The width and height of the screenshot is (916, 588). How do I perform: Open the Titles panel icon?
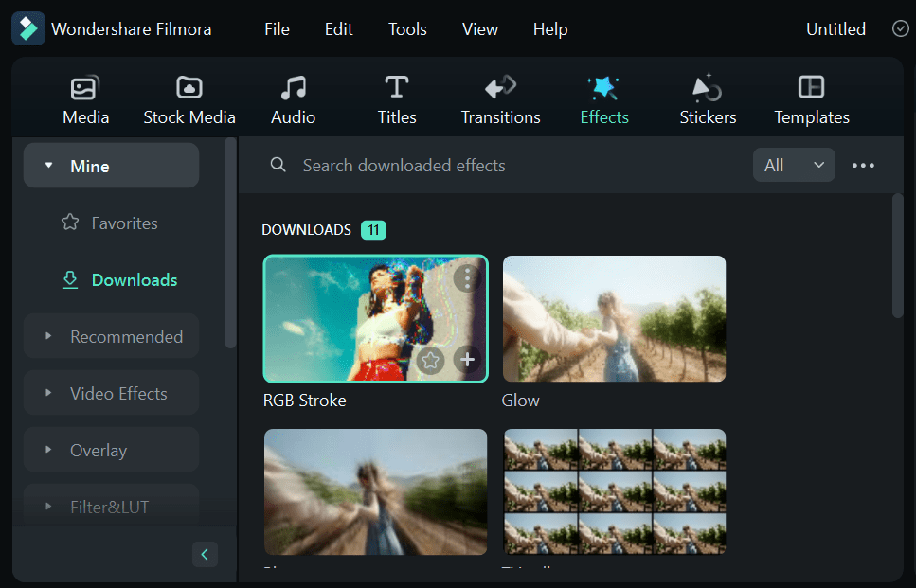(397, 88)
